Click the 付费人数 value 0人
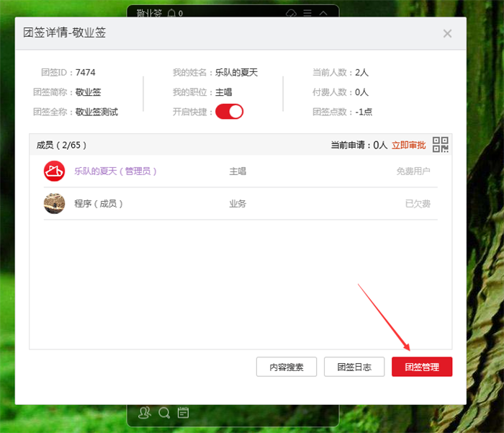The width and height of the screenshot is (504, 433). point(361,92)
